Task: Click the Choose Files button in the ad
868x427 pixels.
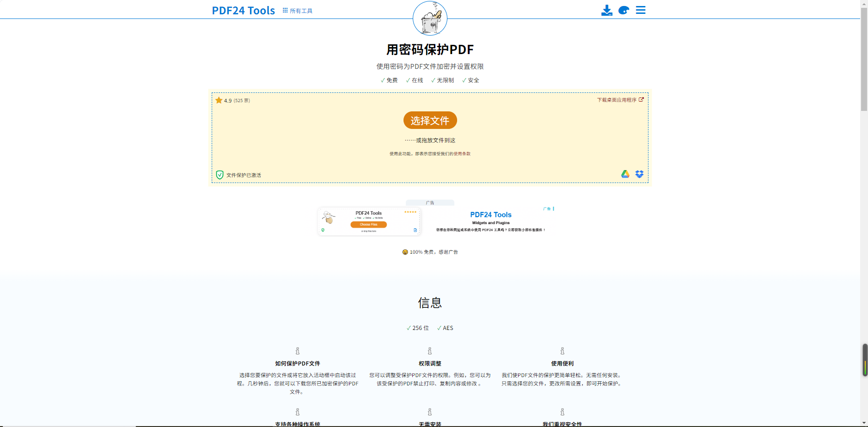Action: 368,225
